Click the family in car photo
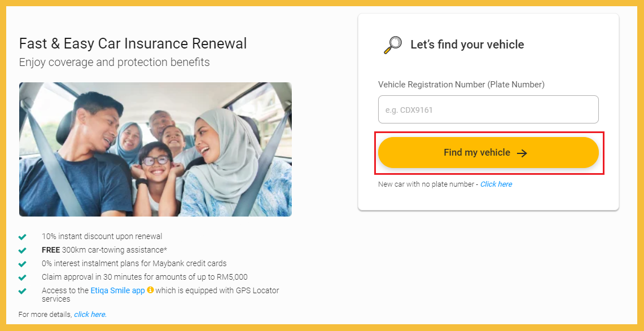This screenshot has width=644, height=331. click(x=155, y=149)
